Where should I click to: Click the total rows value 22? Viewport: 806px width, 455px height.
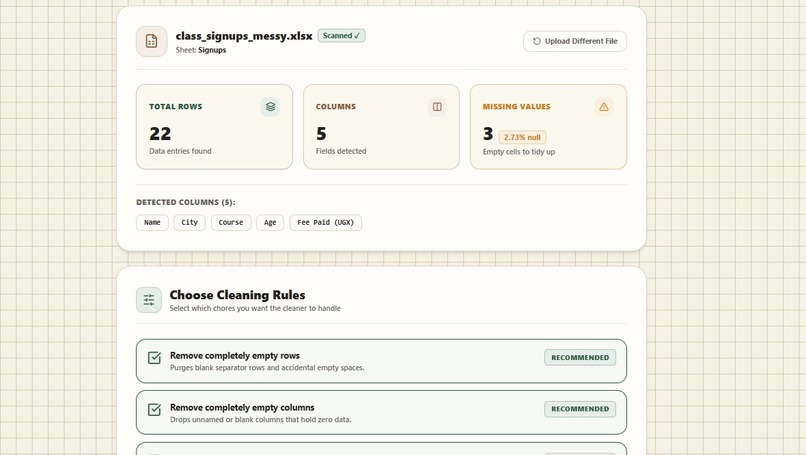click(160, 134)
